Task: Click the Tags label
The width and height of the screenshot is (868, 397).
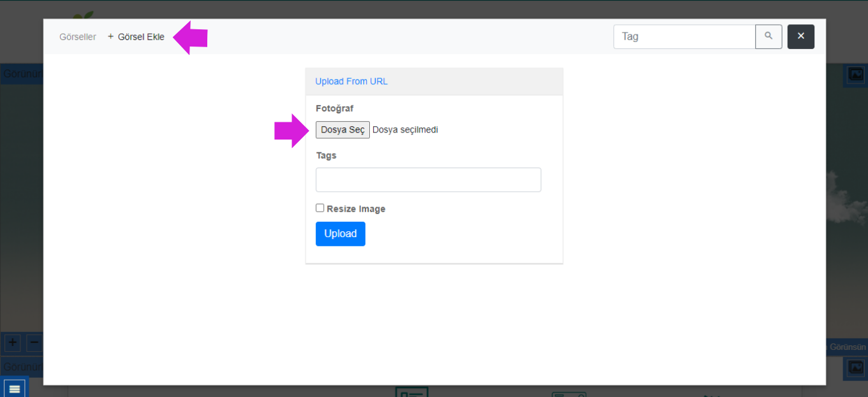Action: pyautogui.click(x=326, y=155)
